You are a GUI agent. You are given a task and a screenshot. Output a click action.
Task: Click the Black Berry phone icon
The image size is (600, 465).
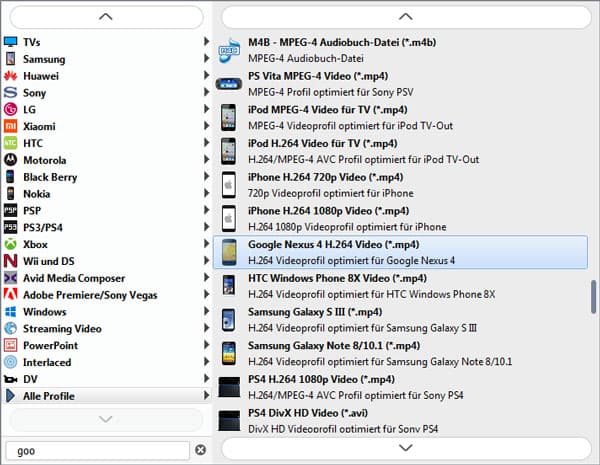point(10,176)
